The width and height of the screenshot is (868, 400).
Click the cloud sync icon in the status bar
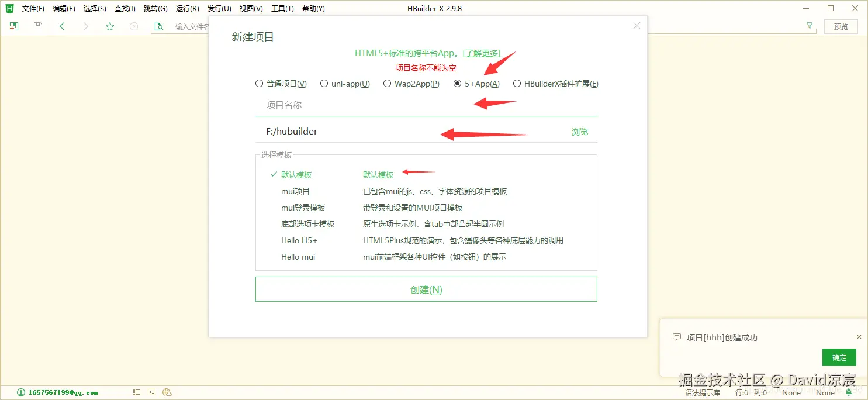[167, 392]
